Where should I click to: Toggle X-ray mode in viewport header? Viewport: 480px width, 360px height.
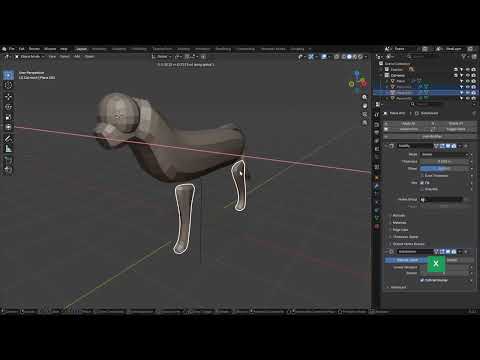(337, 57)
